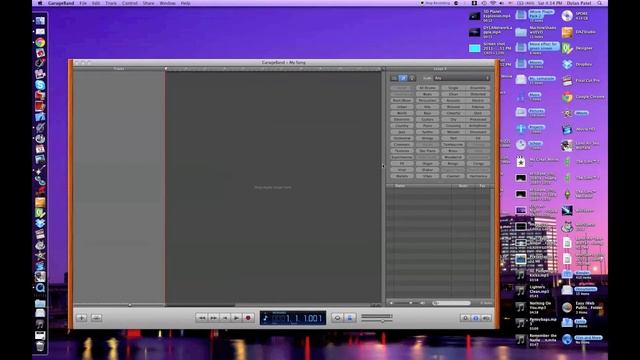
Task: Select the Dropbox icon on the desktop
Action: 567,64
